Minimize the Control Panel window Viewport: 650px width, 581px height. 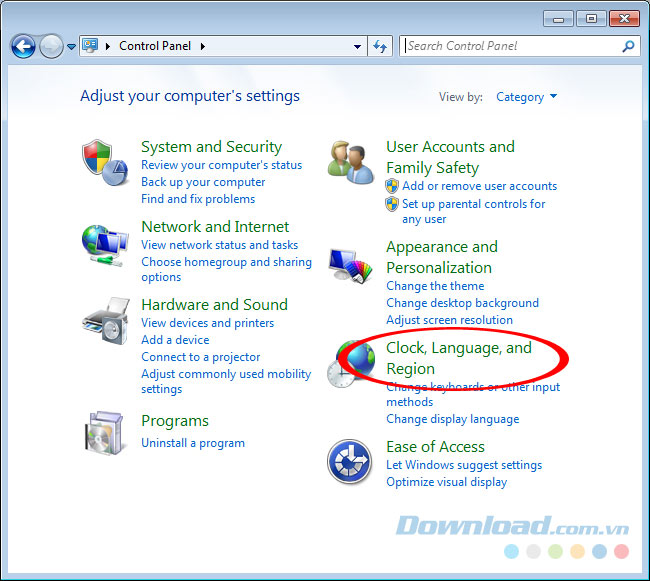tap(558, 19)
